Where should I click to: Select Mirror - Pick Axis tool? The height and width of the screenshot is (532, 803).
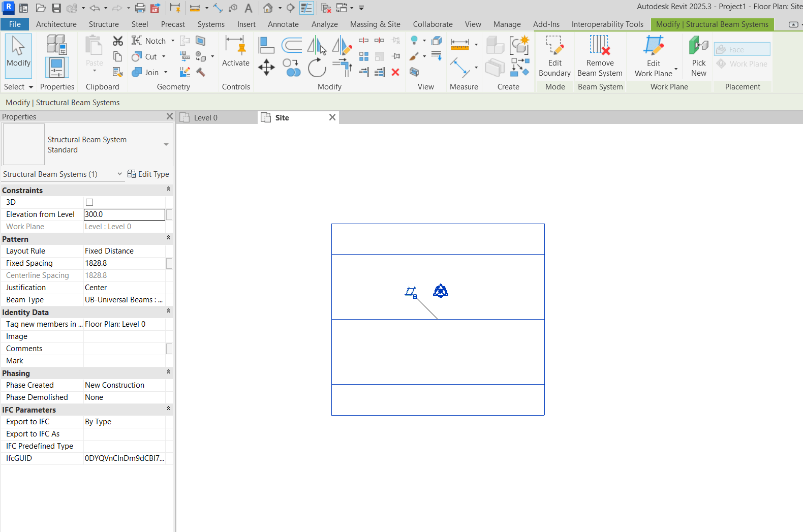click(x=317, y=45)
